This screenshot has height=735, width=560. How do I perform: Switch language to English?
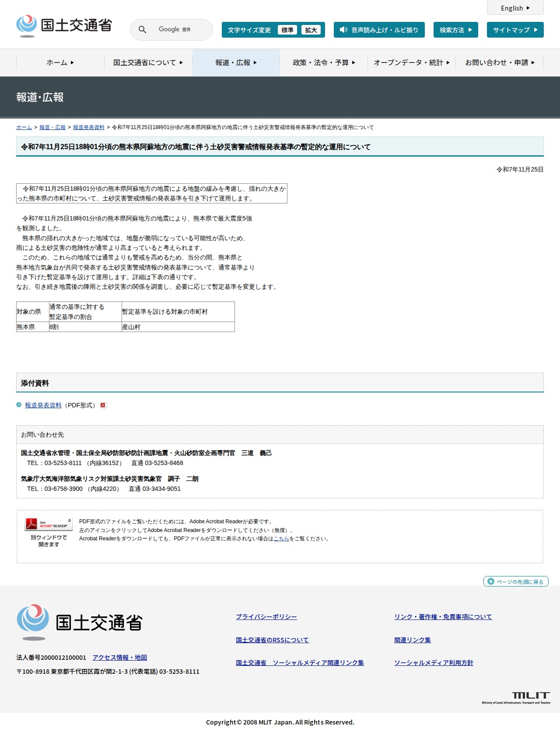point(515,8)
